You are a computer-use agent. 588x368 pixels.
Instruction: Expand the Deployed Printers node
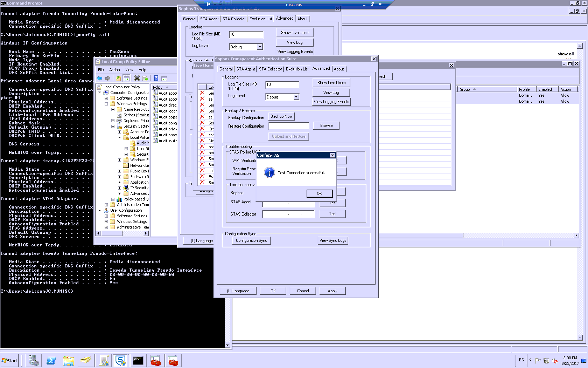(113, 121)
